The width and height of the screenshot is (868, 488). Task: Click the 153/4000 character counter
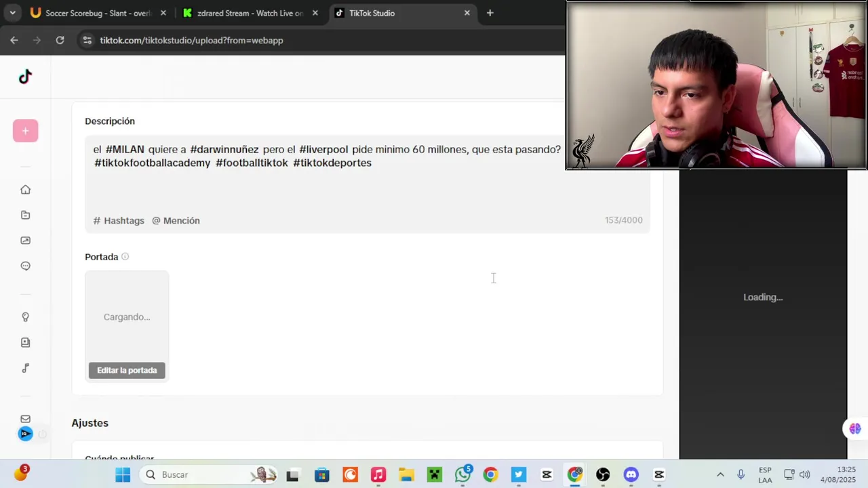click(x=623, y=220)
